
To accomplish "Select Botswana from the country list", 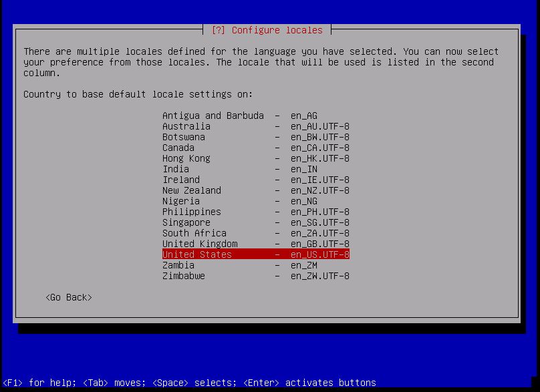I will click(x=255, y=137).
